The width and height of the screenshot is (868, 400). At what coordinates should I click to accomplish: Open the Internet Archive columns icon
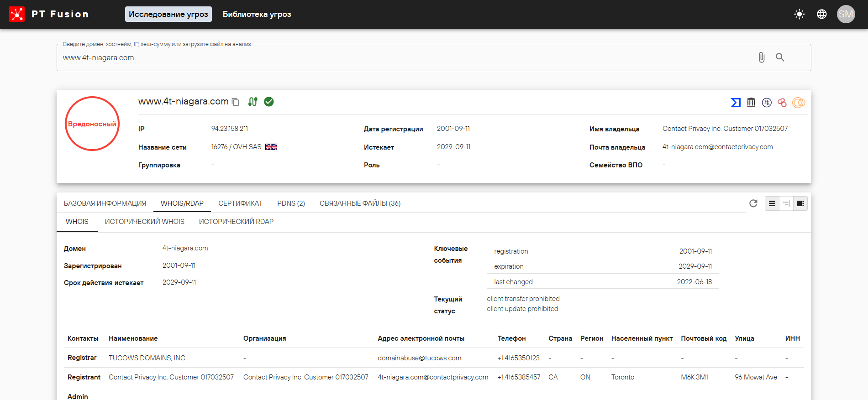[x=751, y=103]
